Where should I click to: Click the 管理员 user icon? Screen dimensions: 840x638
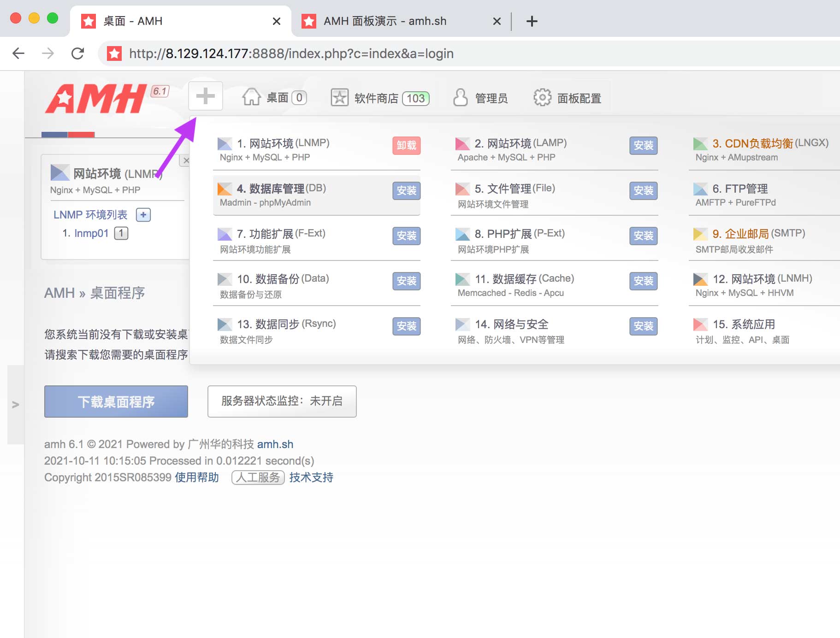(460, 98)
